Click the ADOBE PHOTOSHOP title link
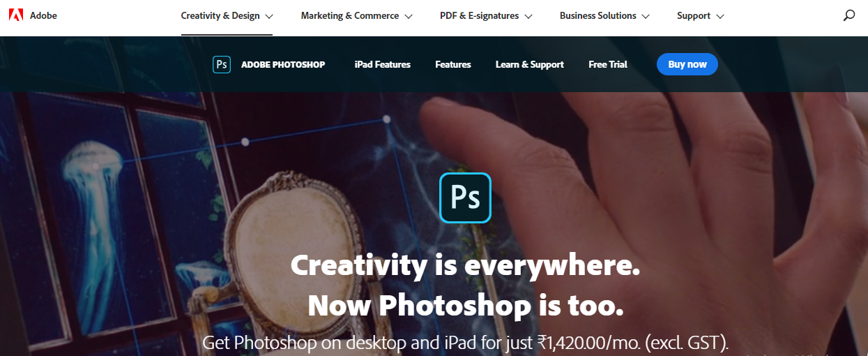This screenshot has height=356, width=868. pos(283,64)
